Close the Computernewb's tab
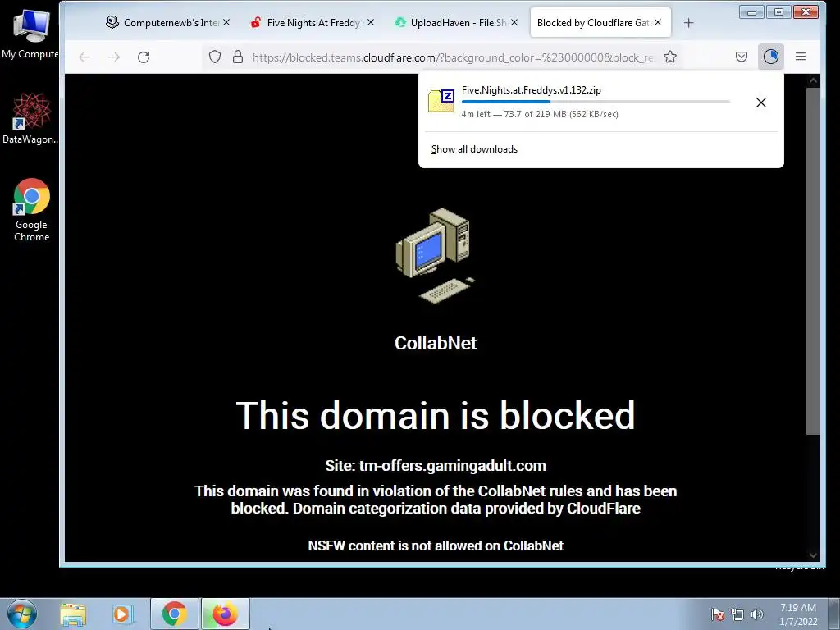 pos(226,22)
